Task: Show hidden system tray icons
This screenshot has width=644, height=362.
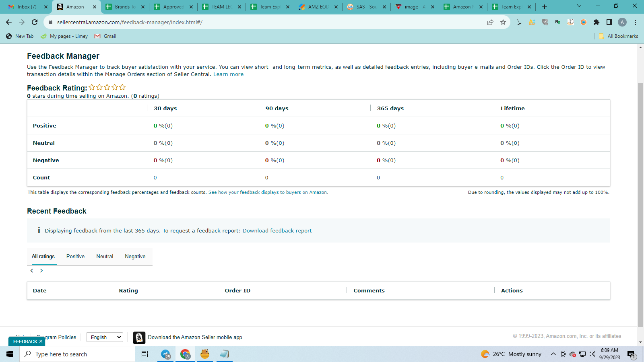Action: coord(553,354)
